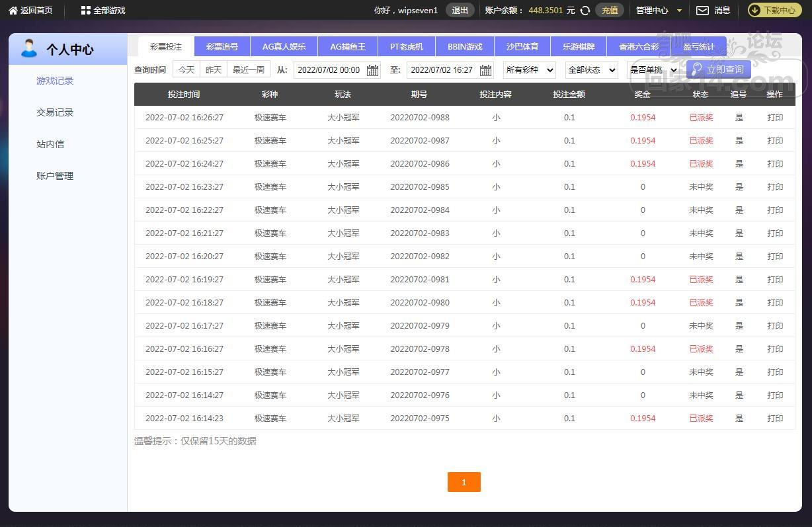Click the 个人中心 user avatar icon
The image size is (812, 527).
click(29, 49)
